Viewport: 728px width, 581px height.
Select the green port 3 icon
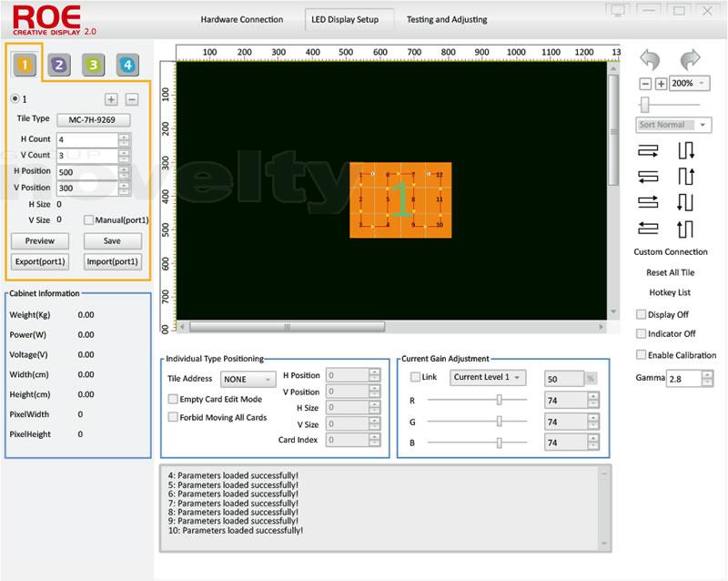tap(92, 65)
